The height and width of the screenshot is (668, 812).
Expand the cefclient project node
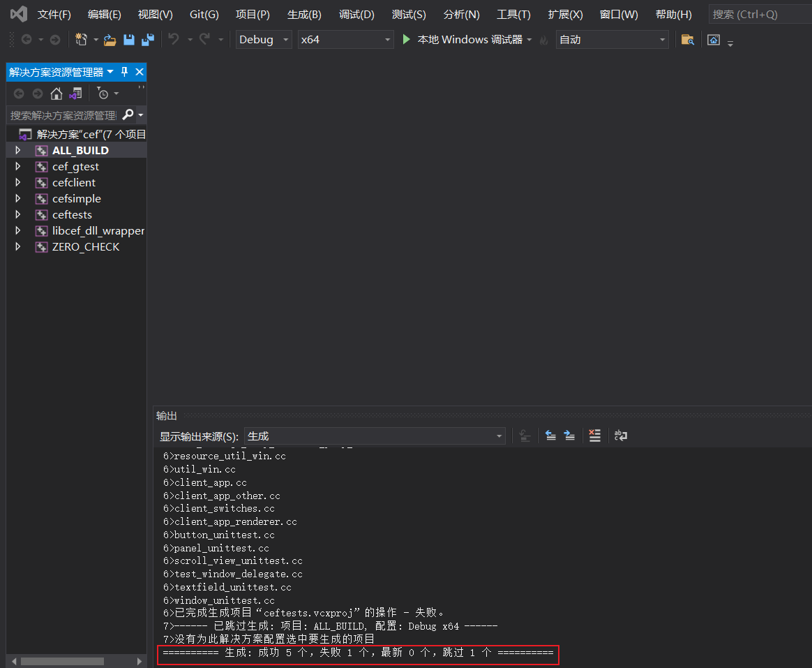coord(17,182)
